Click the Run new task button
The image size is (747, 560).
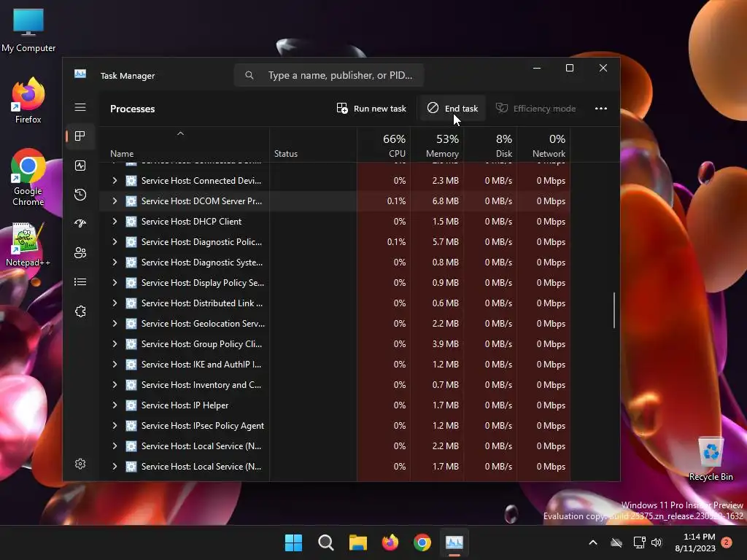coord(371,109)
